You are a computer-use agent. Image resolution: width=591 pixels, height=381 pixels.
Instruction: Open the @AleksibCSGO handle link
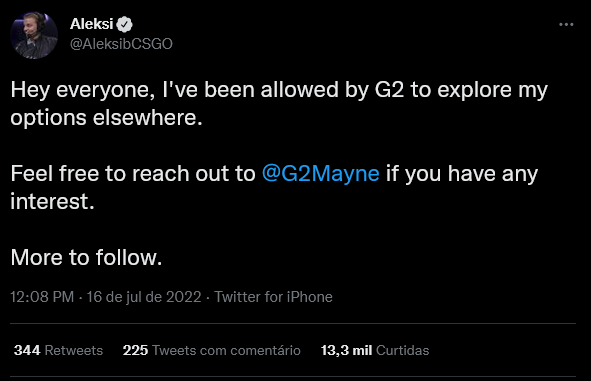(121, 44)
